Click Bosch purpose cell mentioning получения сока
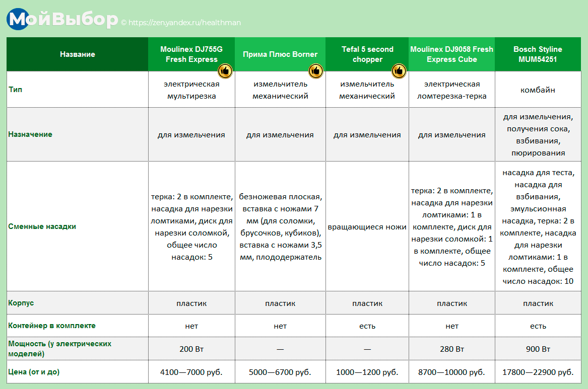Viewport: 588px width, 389px height. (538, 135)
